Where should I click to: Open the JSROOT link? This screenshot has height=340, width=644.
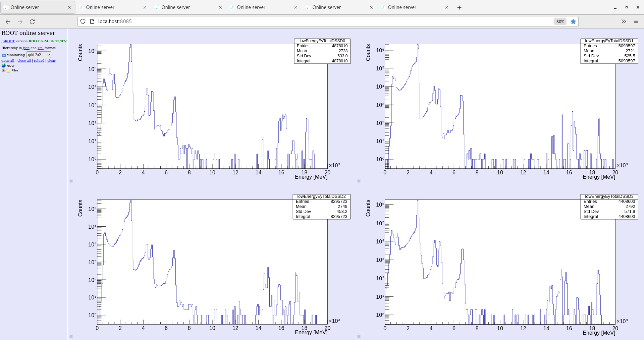8,41
